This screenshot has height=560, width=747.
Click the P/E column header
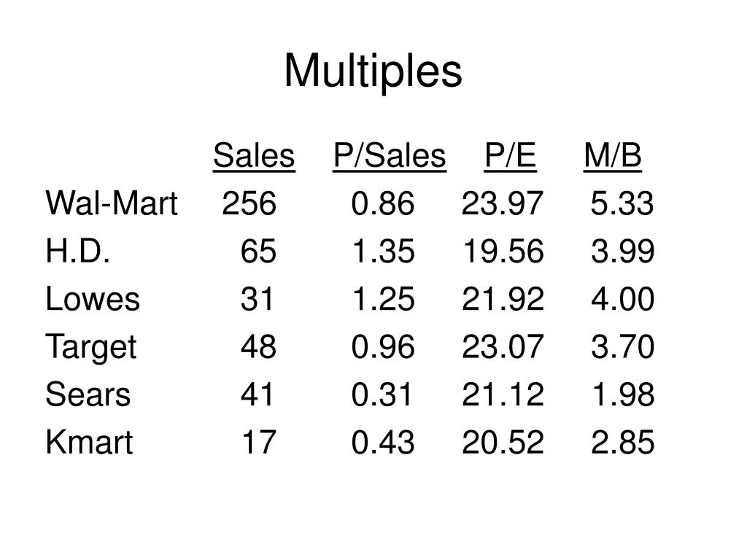[510, 156]
